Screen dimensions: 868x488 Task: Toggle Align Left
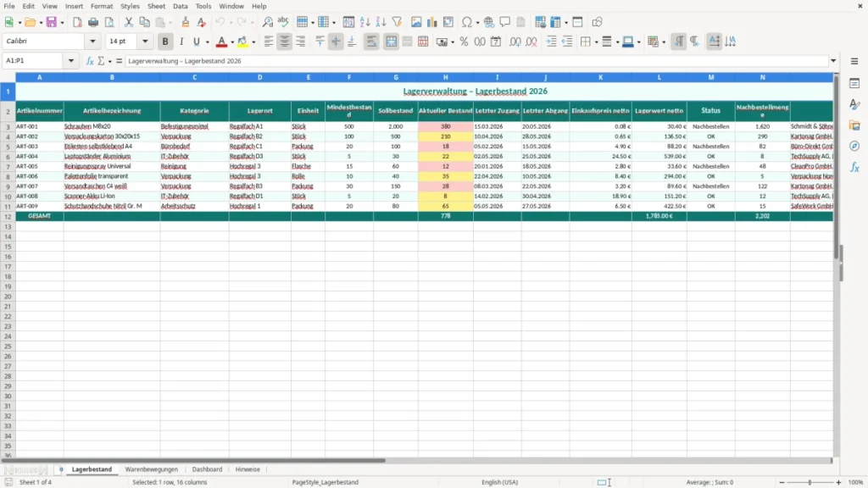pyautogui.click(x=269, y=42)
